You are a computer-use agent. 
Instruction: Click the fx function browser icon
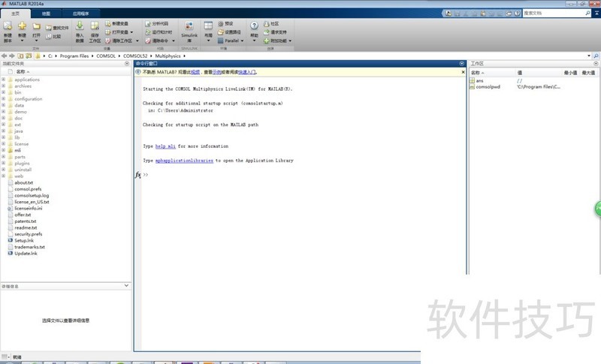pyautogui.click(x=138, y=175)
